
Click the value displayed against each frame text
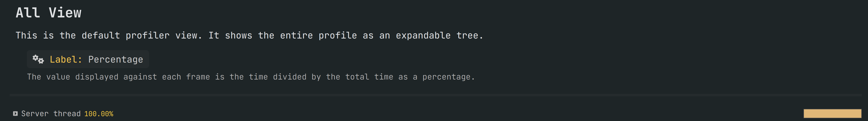click(x=251, y=77)
